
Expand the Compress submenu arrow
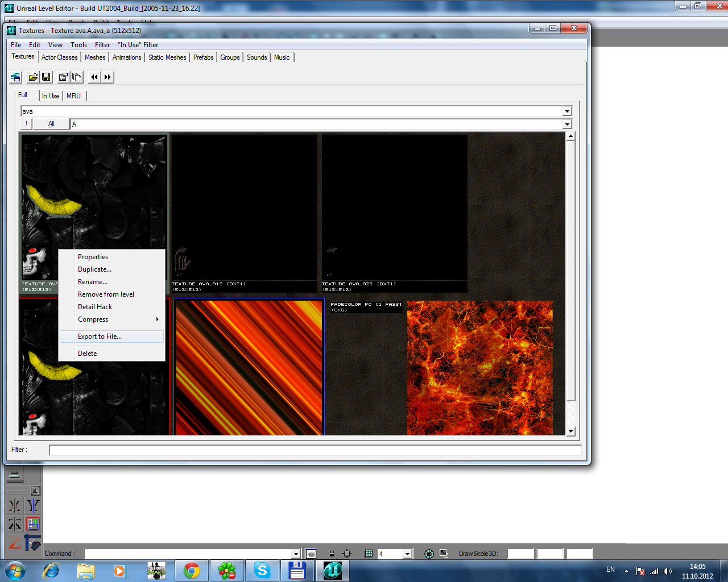(x=158, y=319)
